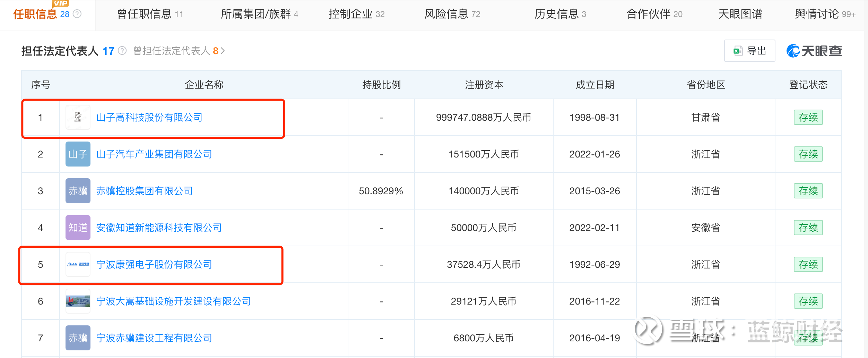Open the 天眼查 logo
This screenshot has height=358, width=868.
[x=814, y=51]
